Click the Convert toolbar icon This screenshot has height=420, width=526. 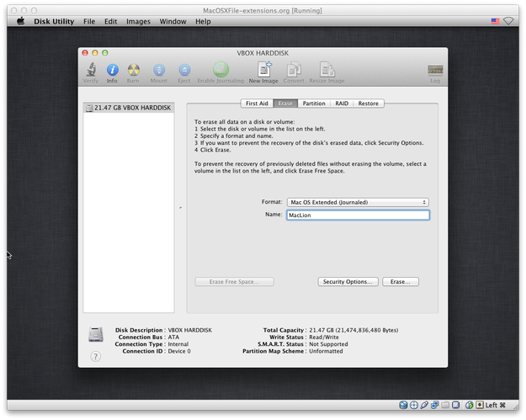point(294,70)
